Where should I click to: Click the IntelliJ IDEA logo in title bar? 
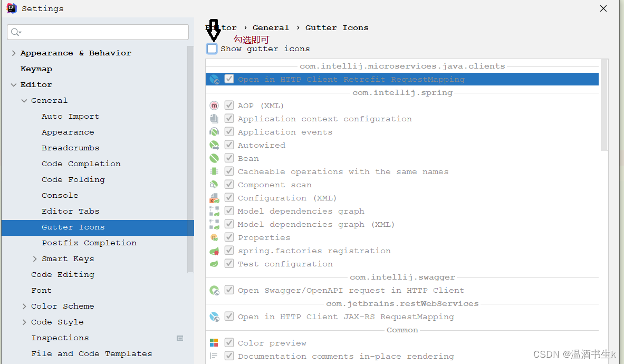pos(12,8)
